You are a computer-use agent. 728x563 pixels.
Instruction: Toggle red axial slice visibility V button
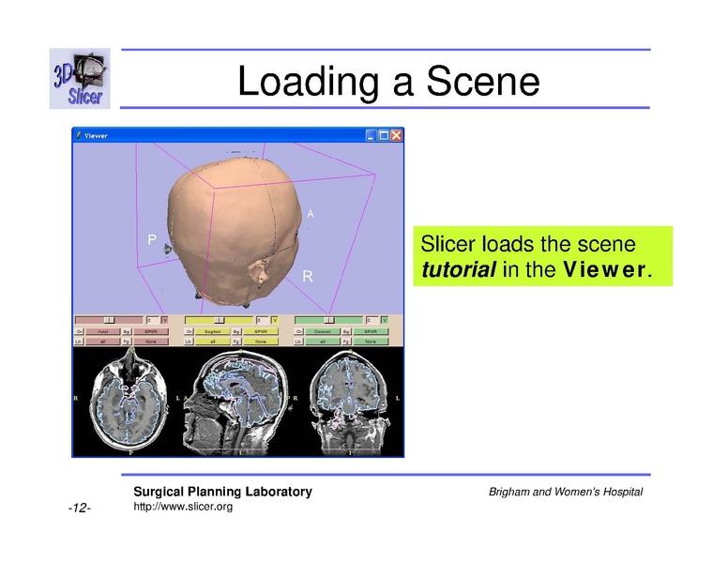[165, 320]
